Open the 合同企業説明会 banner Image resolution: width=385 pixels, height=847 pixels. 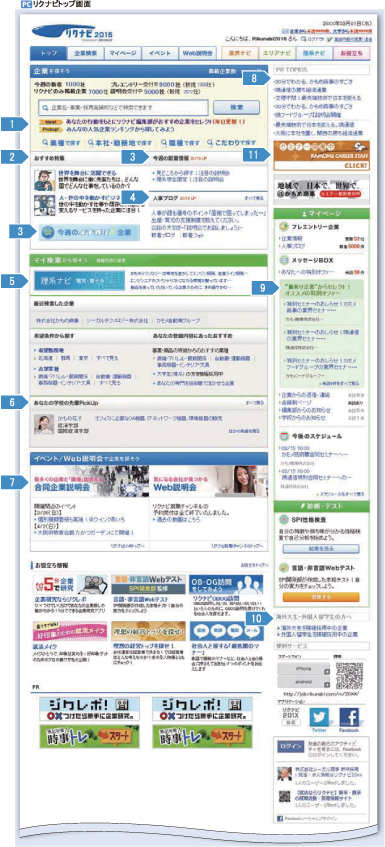tap(89, 481)
